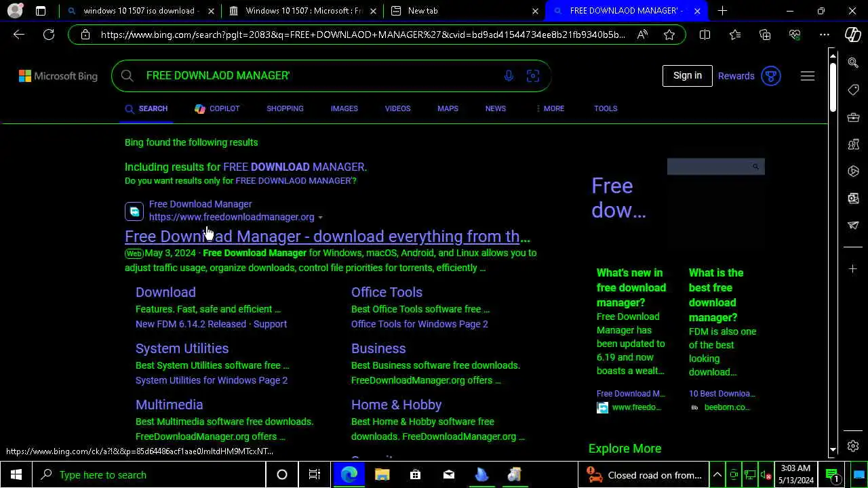Open File Explorer from the taskbar
The image size is (868, 488).
382,474
